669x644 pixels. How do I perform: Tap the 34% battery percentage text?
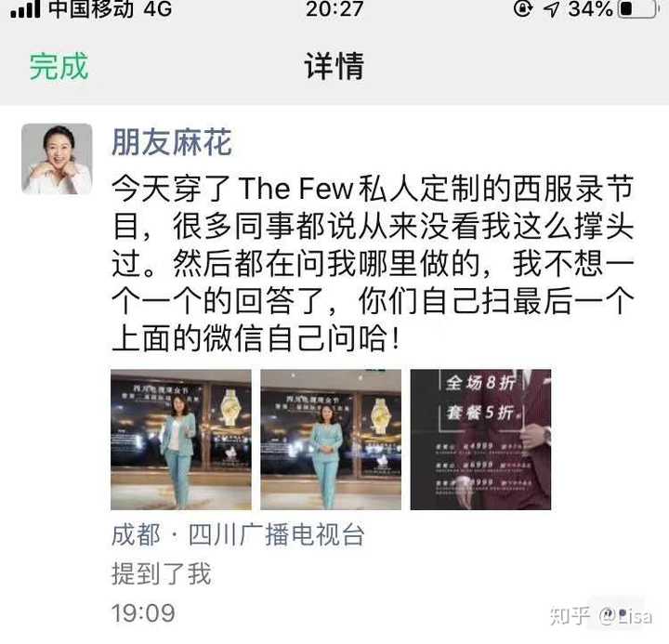click(x=591, y=8)
